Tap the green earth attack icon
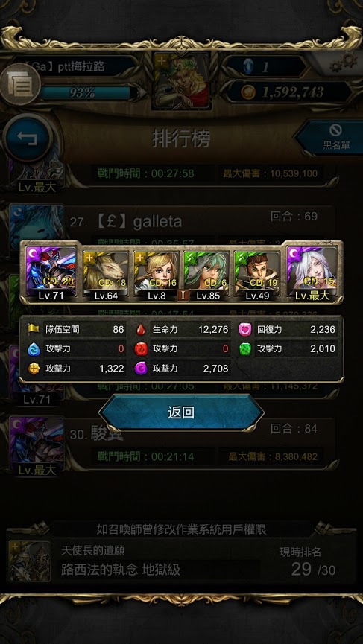Screen dimensions: 363x644 (245, 348)
